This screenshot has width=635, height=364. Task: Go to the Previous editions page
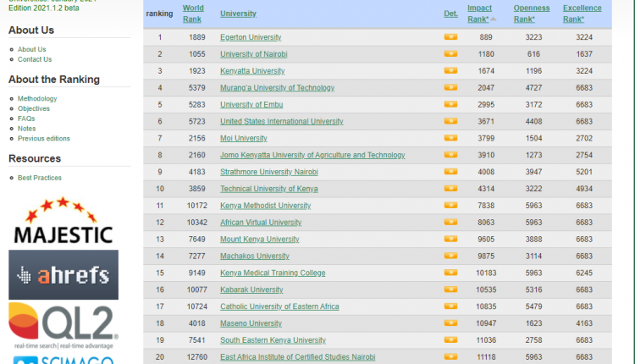pyautogui.click(x=44, y=138)
